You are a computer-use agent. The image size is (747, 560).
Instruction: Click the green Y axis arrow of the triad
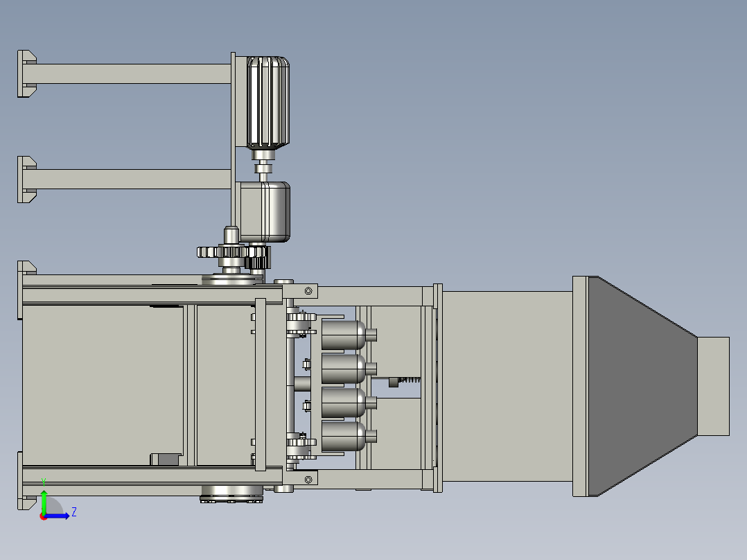click(x=44, y=501)
